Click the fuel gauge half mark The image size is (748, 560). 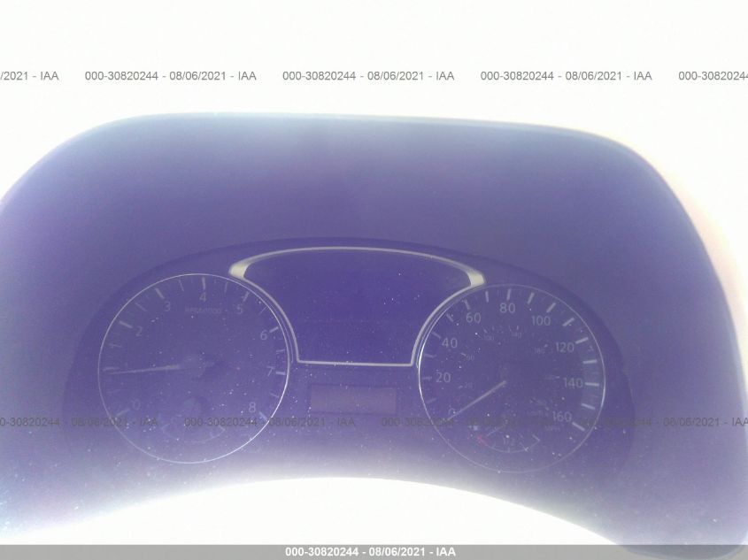pos(508,441)
